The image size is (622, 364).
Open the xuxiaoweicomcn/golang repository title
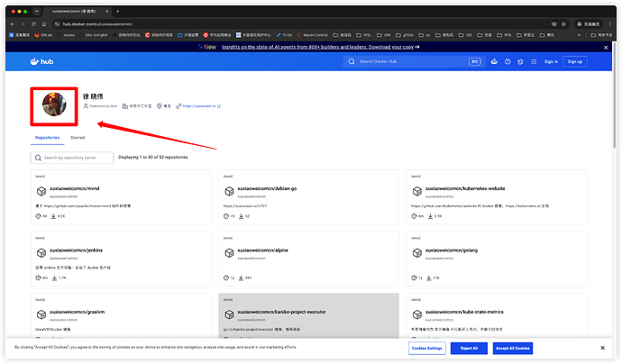click(x=452, y=250)
